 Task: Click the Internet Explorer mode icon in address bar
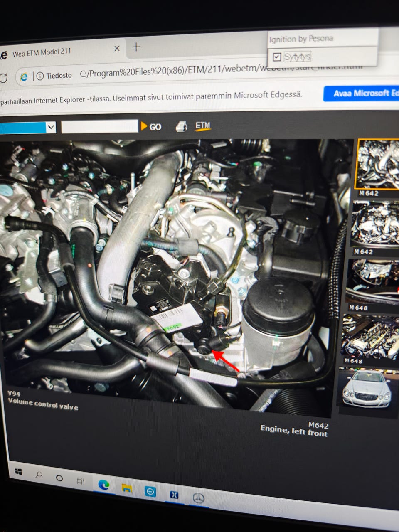click(24, 76)
